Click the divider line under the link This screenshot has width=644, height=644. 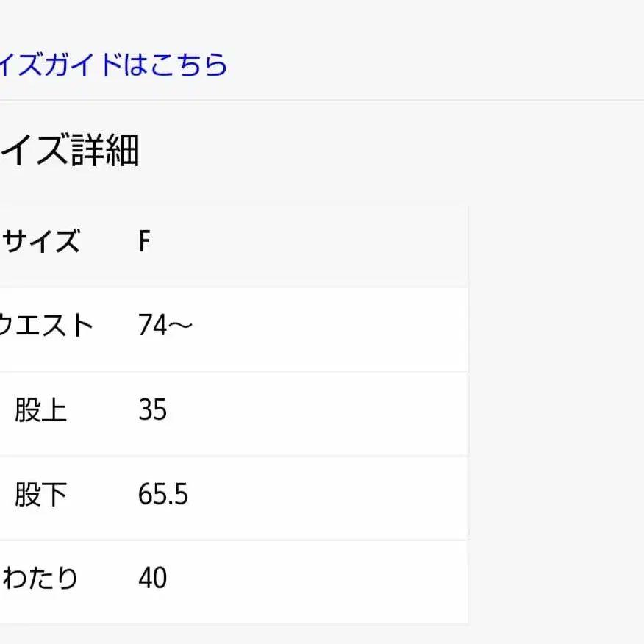tap(322, 101)
